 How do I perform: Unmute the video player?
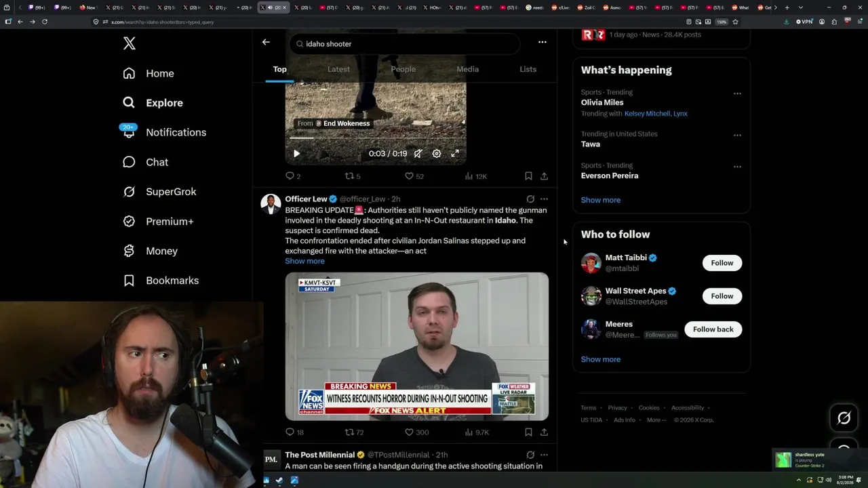click(x=418, y=154)
